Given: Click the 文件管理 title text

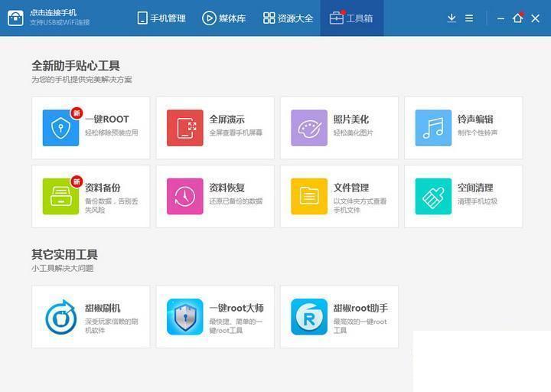Looking at the screenshot, I should (351, 188).
